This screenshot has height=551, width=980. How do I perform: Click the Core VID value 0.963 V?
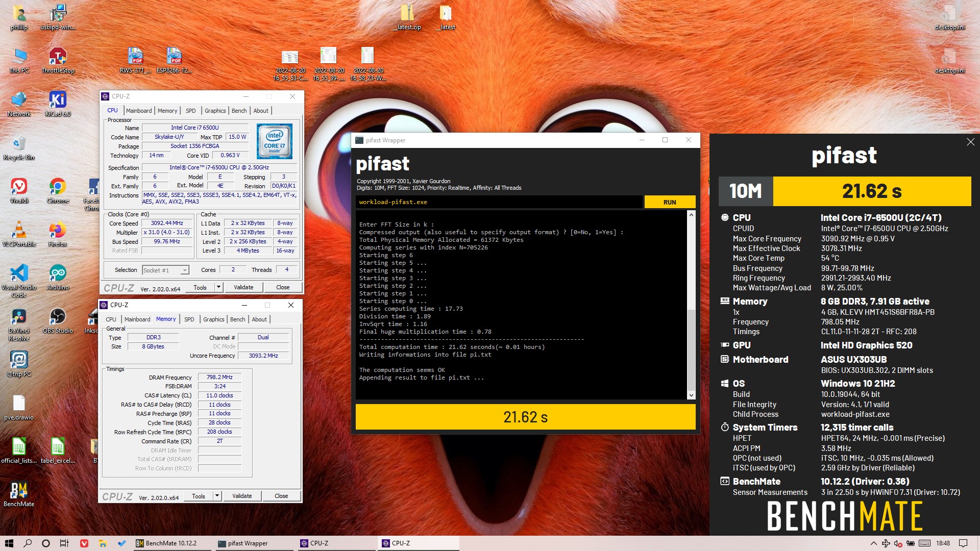pyautogui.click(x=230, y=155)
